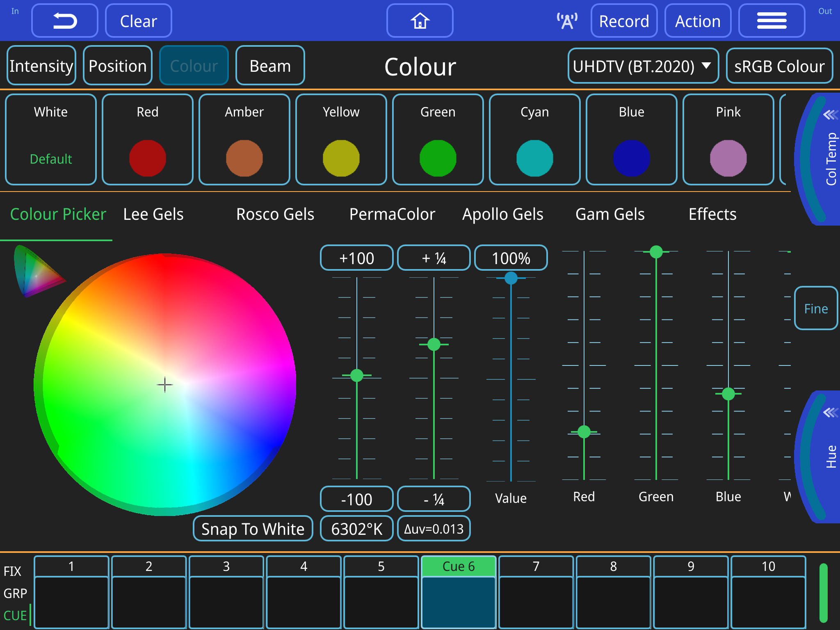Click the home icon in the top bar
Image resolution: width=840 pixels, height=630 pixels.
420,21
